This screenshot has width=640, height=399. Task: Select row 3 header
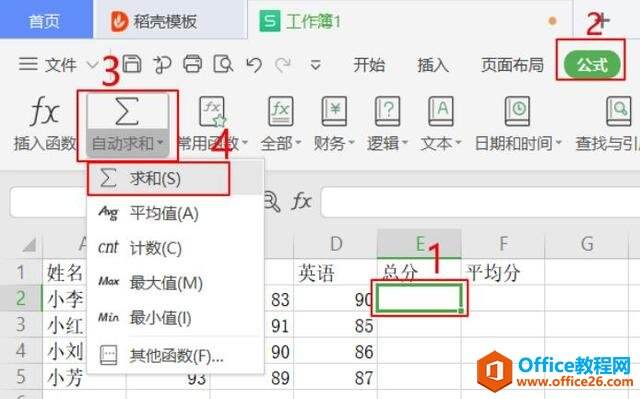(21, 325)
